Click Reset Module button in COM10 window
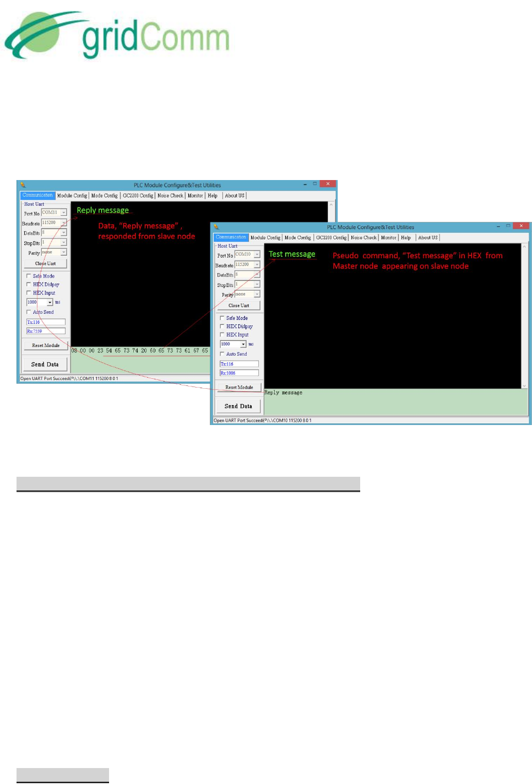Screen dimensions: 532x784 coord(239,388)
